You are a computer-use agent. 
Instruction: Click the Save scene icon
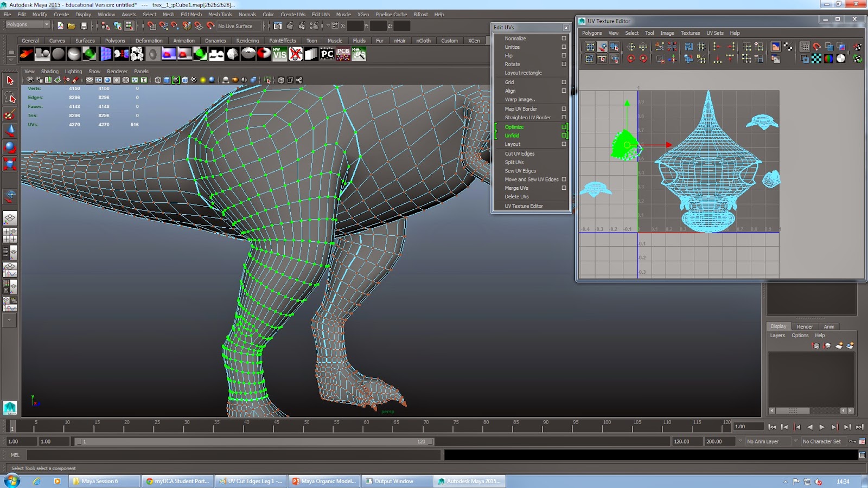click(84, 25)
